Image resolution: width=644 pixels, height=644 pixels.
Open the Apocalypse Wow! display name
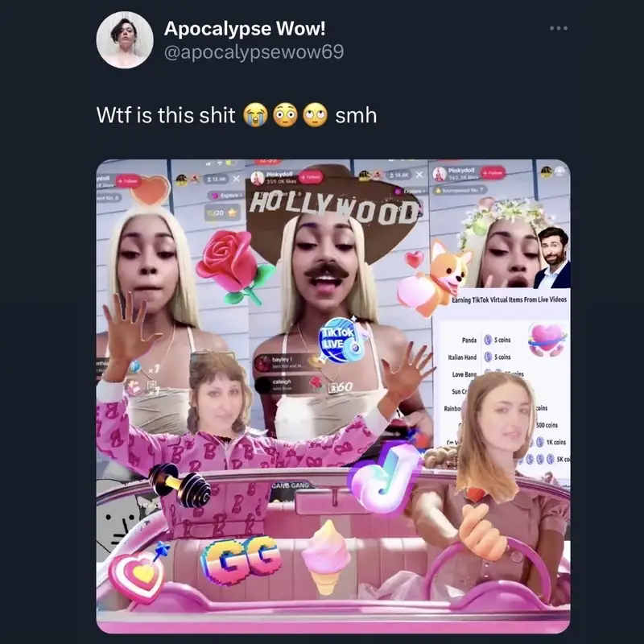point(245,28)
